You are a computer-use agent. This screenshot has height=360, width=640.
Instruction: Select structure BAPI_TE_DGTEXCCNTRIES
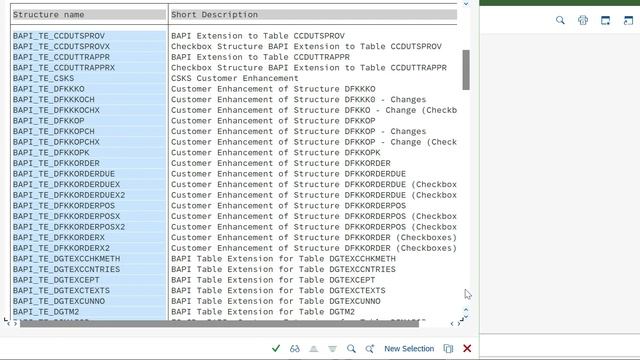(67, 269)
